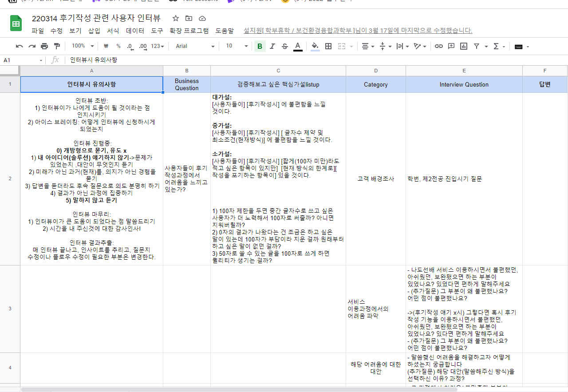Increase decimal places
This screenshot has height=392, width=568.
click(x=143, y=46)
